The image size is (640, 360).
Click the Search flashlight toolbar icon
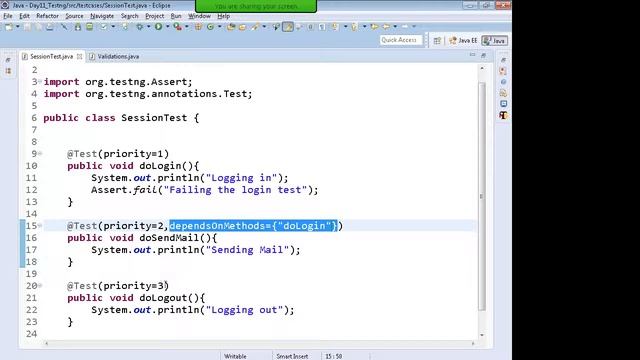[256, 27]
